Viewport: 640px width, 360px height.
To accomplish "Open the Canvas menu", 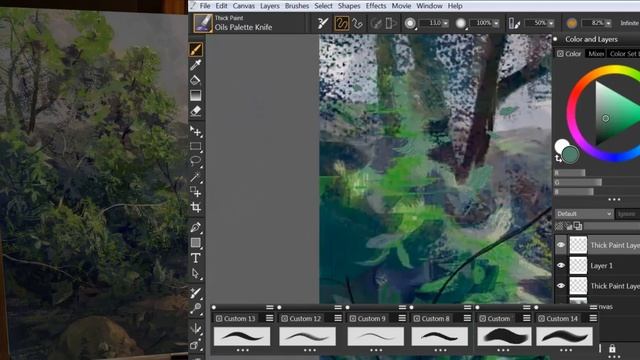I will (x=244, y=6).
